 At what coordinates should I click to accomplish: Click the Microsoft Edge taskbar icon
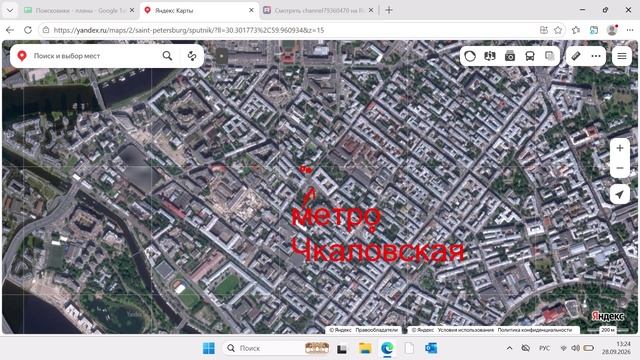(x=387, y=348)
